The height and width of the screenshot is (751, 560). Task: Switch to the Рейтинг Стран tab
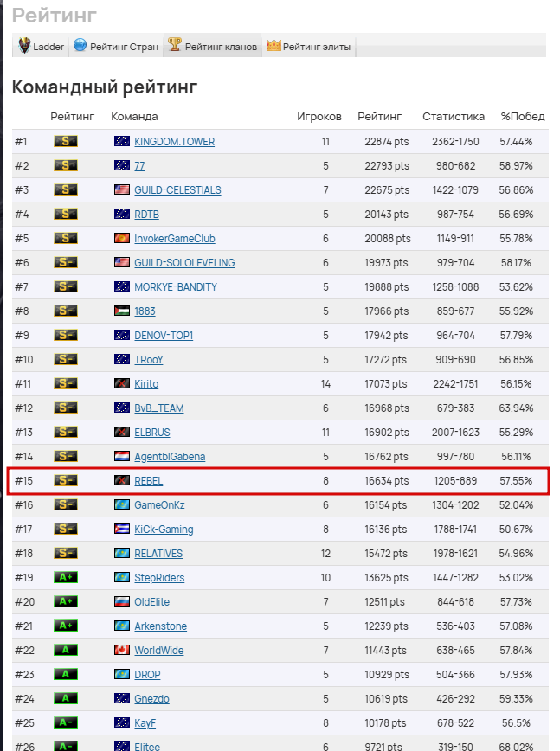pyautogui.click(x=117, y=47)
